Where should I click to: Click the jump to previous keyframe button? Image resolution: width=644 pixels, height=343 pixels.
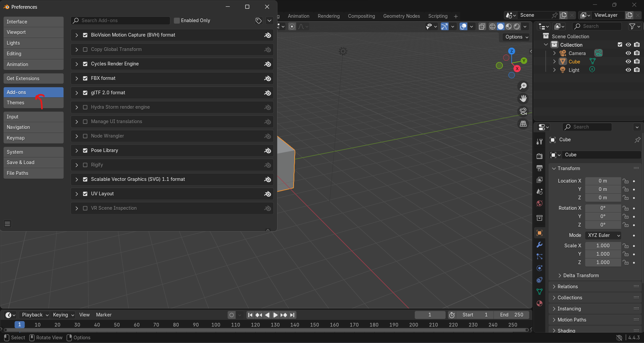[259, 315]
